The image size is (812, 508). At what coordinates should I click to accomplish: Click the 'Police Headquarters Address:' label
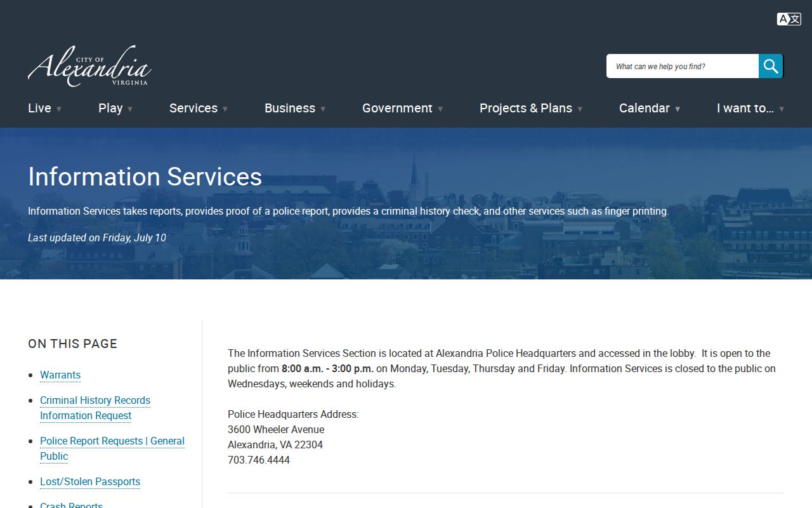pos(293,414)
